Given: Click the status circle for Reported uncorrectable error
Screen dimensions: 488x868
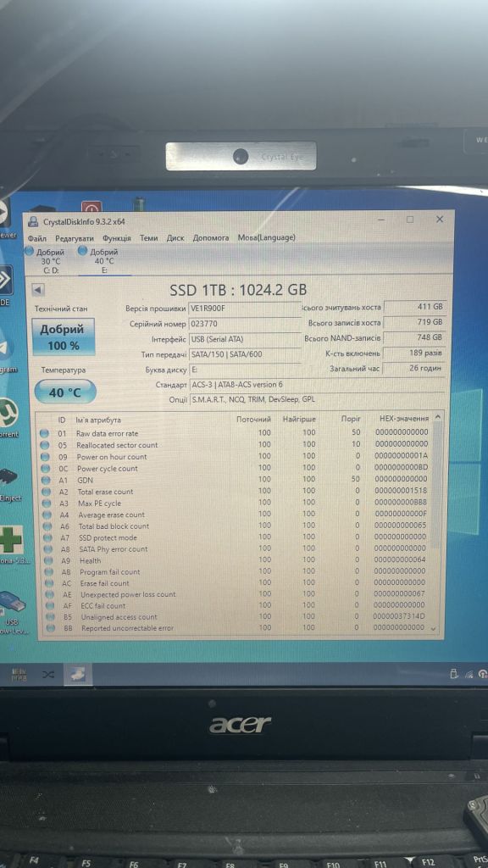Looking at the screenshot, I should (x=51, y=628).
